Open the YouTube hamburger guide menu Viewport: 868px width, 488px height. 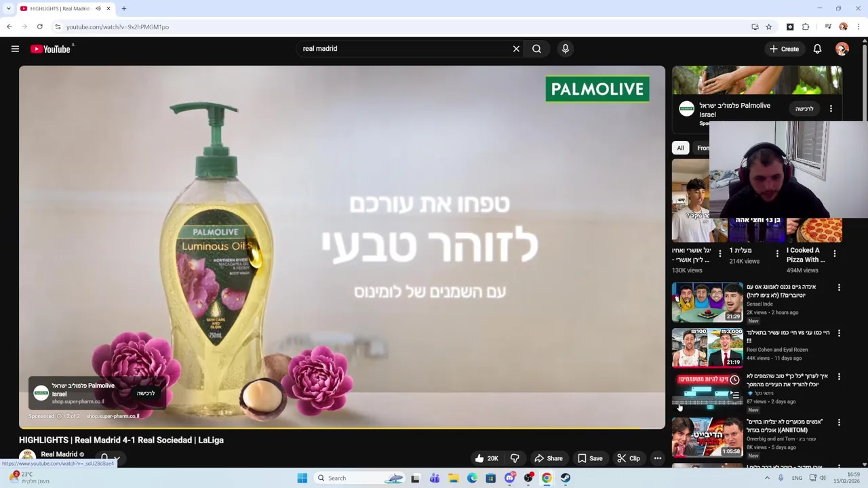[15, 49]
